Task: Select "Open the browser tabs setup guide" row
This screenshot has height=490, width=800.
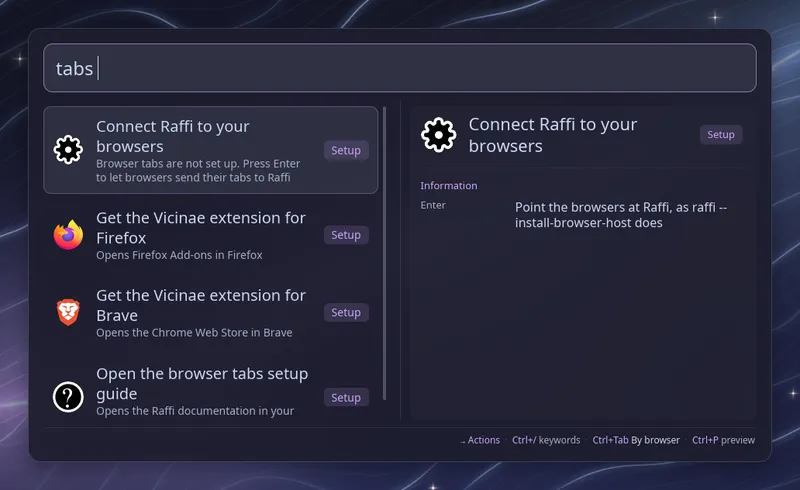Action: click(x=211, y=392)
